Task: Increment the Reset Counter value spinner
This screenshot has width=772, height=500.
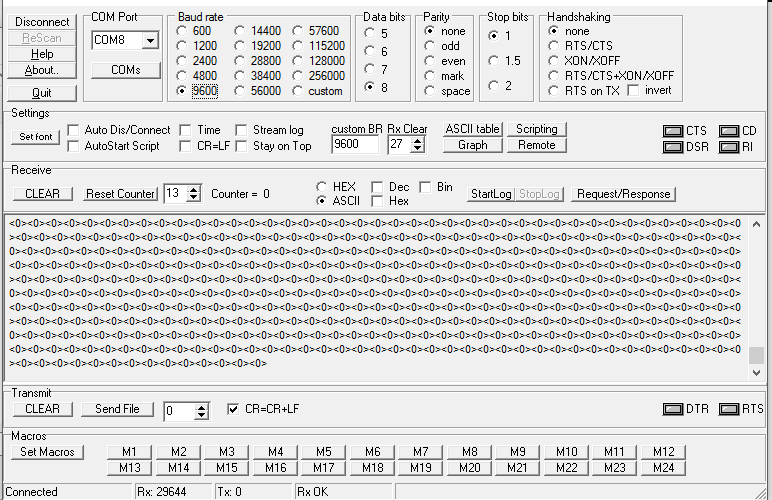Action: [194, 189]
